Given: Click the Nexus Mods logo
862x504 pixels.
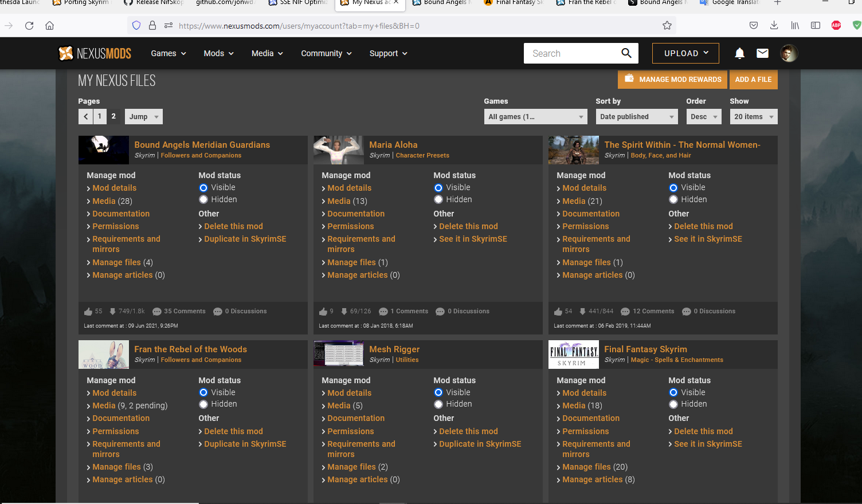Looking at the screenshot, I should point(95,53).
